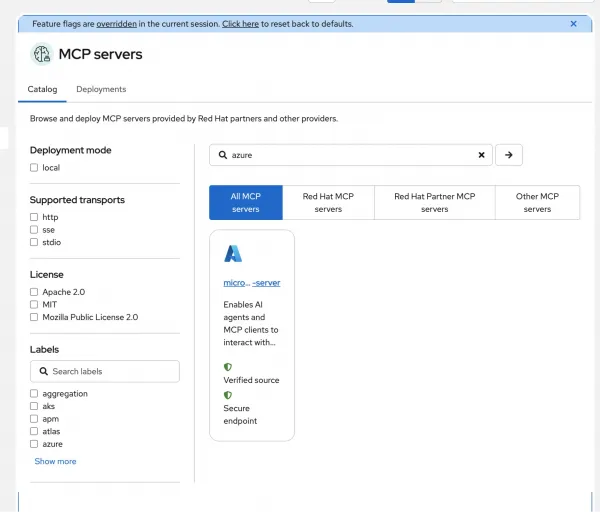Click the MCP servers brain icon
The image size is (600, 512).
(x=42, y=54)
